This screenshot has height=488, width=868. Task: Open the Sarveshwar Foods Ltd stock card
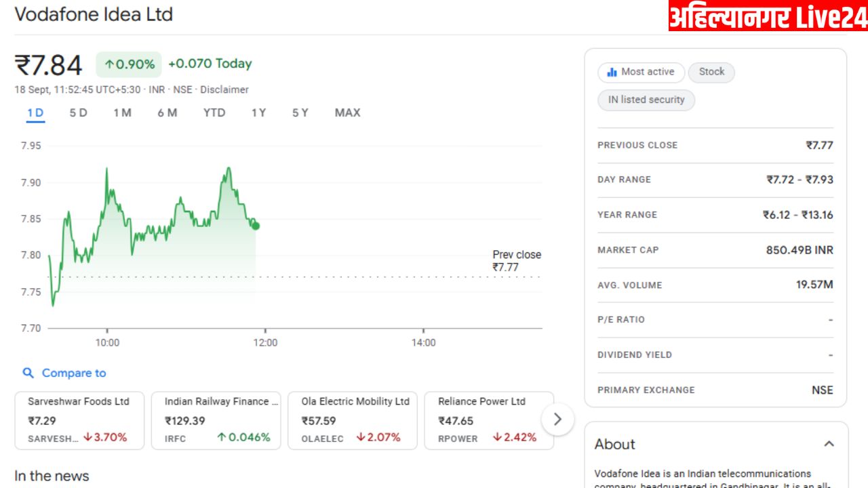[x=79, y=420]
